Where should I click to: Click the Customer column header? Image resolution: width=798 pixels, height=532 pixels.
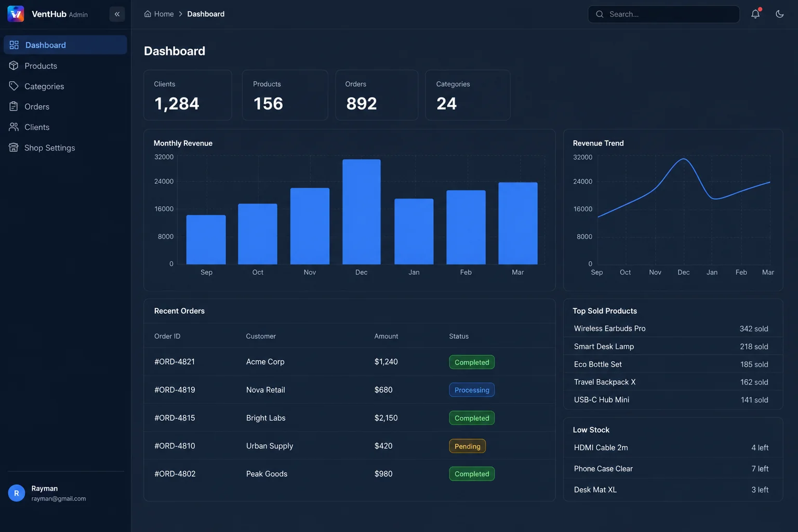[261, 336]
